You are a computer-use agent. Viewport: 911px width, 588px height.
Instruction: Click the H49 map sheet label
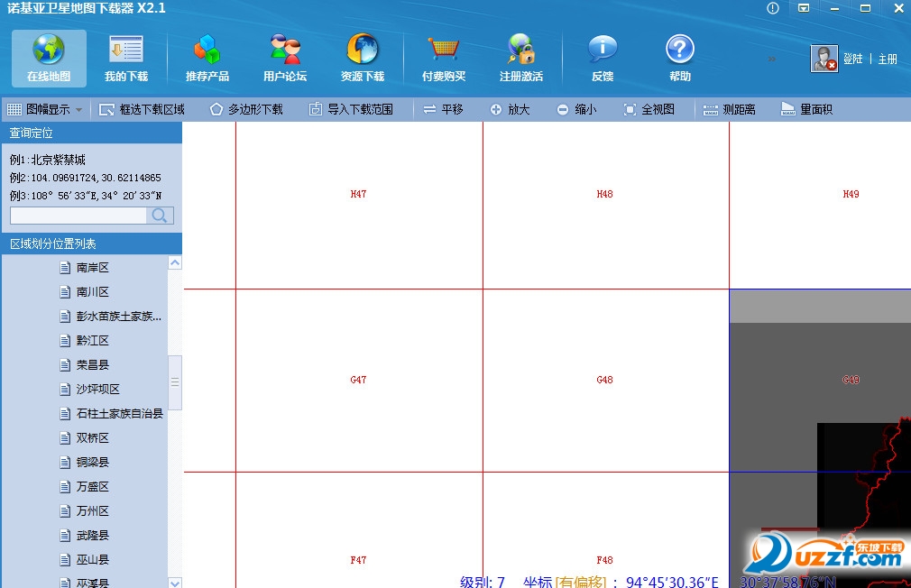pos(851,194)
